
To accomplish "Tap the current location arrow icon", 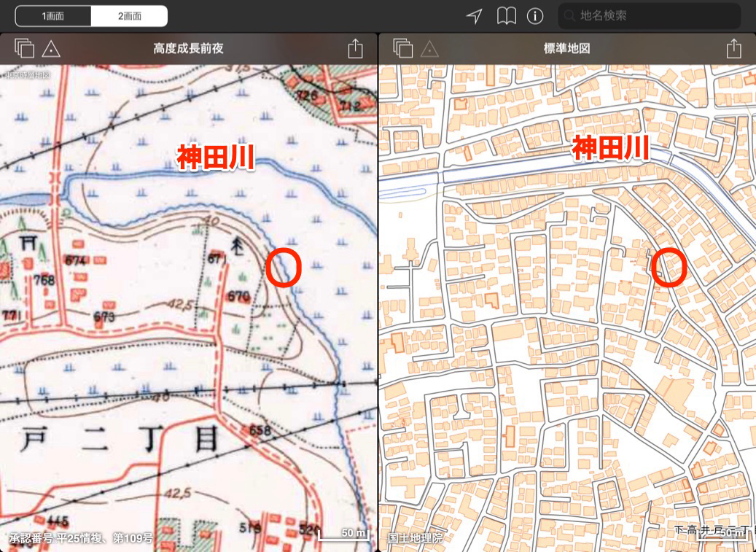I will (x=475, y=15).
